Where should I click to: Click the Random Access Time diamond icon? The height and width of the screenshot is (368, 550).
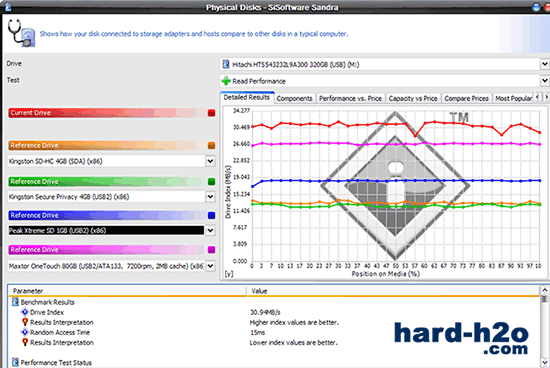point(25,332)
